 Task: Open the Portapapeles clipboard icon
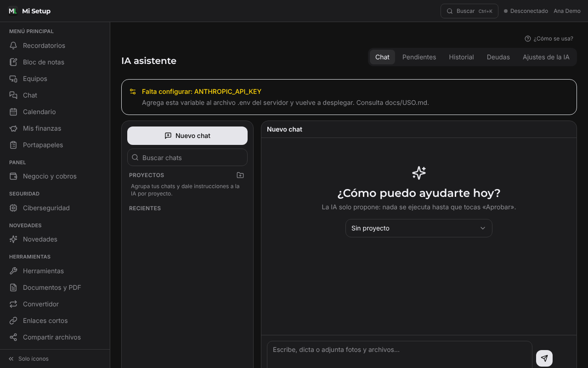(x=13, y=145)
